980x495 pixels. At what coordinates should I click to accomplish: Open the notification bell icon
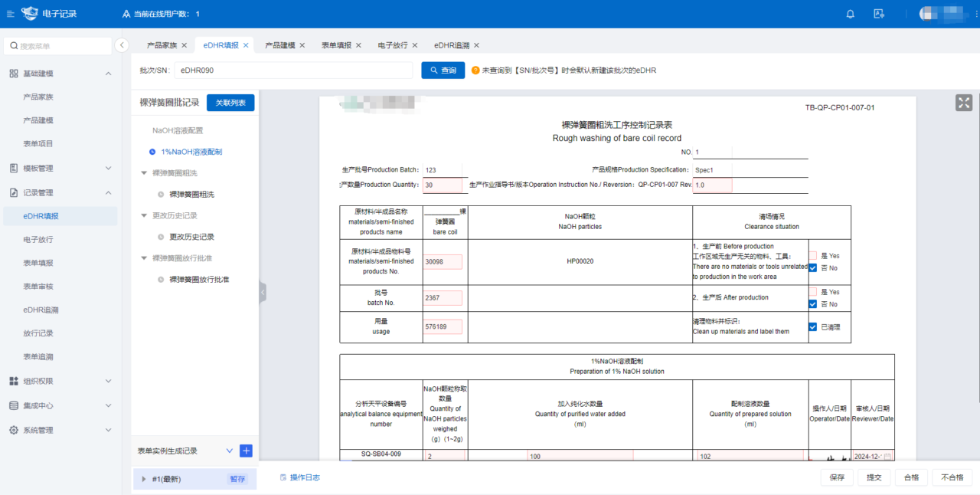(850, 14)
